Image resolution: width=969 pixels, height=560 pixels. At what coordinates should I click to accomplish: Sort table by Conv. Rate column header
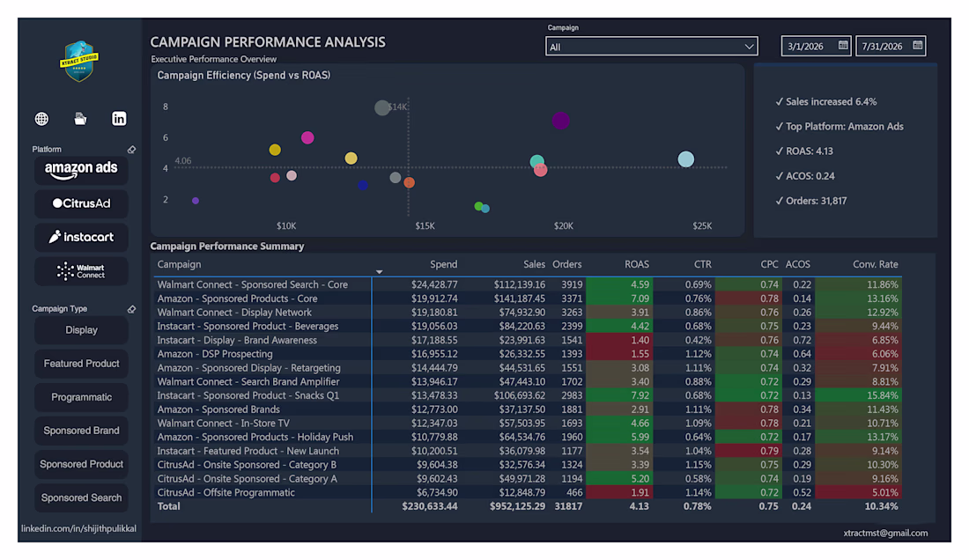coord(875,264)
